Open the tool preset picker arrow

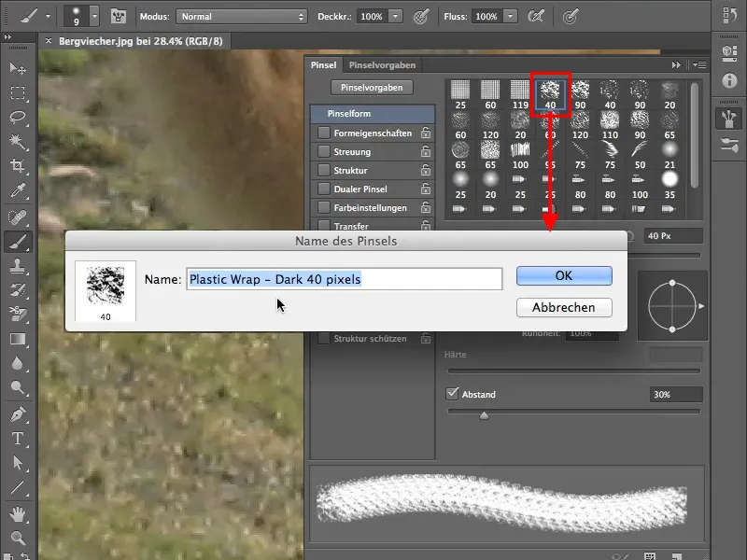[48, 17]
